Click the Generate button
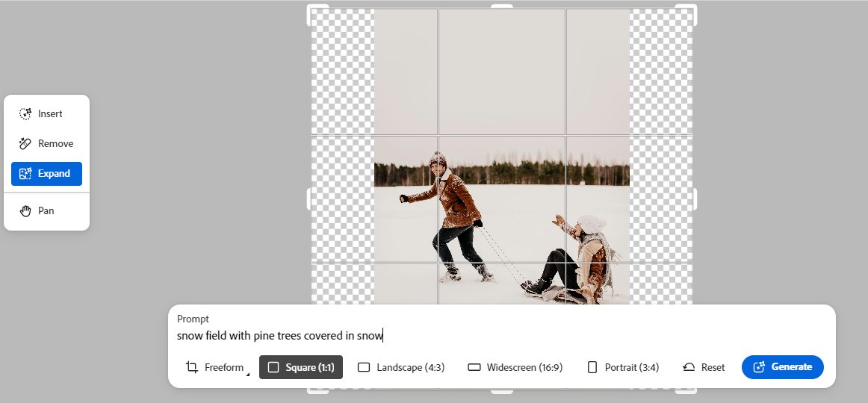The image size is (868, 403). click(782, 367)
